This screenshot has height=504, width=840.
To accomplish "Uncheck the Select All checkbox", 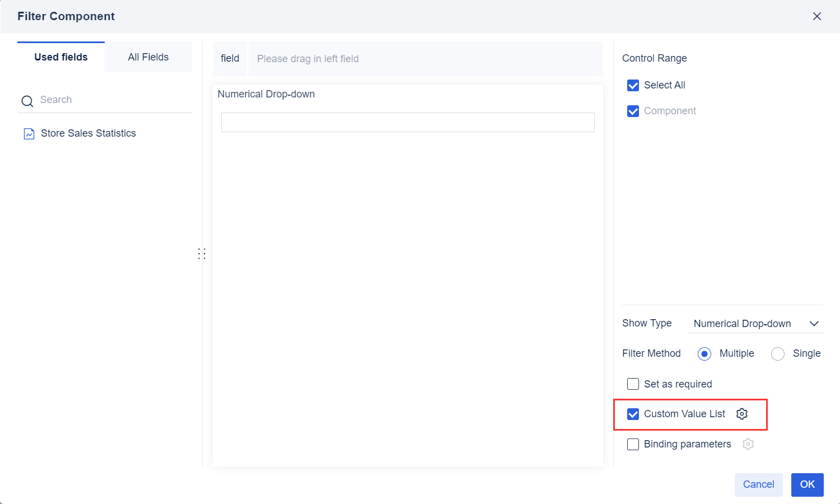I will click(633, 85).
